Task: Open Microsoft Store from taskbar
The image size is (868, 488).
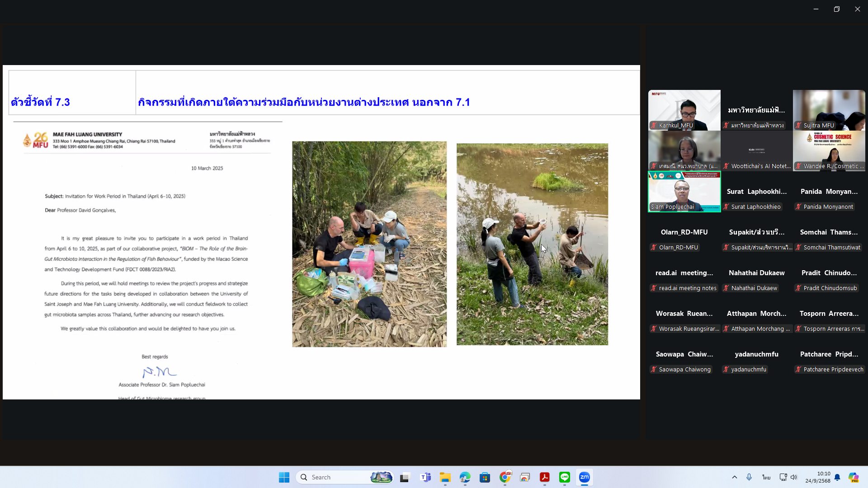Action: [x=485, y=477]
